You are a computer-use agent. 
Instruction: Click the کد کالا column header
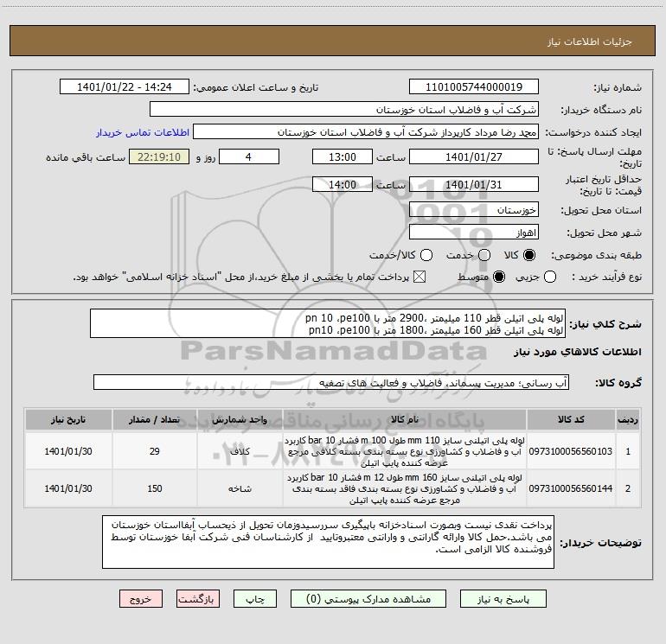[571, 419]
